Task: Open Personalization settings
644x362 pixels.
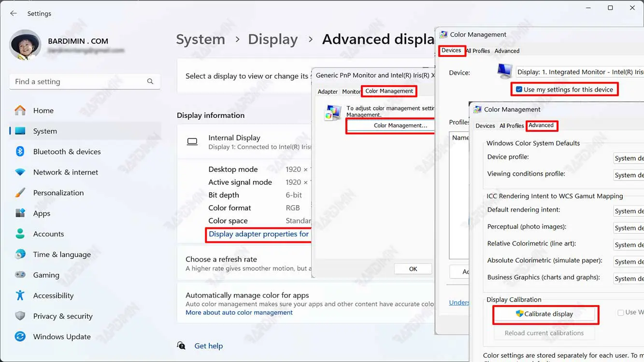Action: point(85,193)
